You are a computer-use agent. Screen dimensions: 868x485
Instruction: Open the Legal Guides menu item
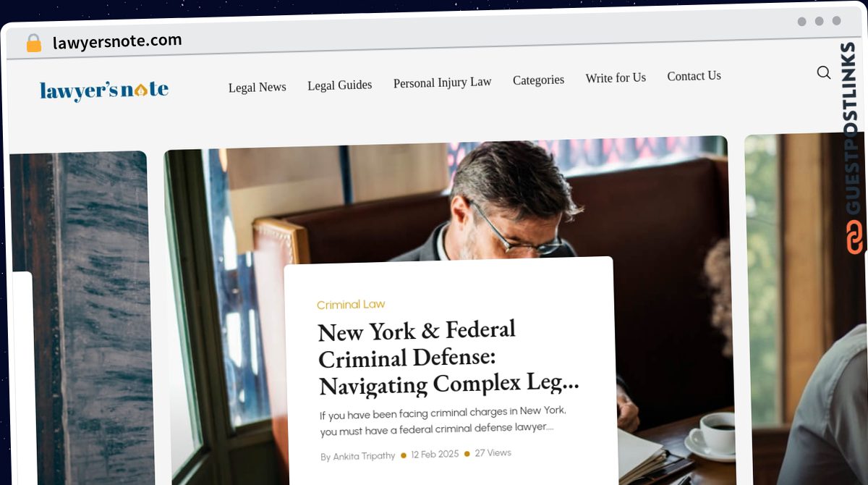tap(339, 85)
